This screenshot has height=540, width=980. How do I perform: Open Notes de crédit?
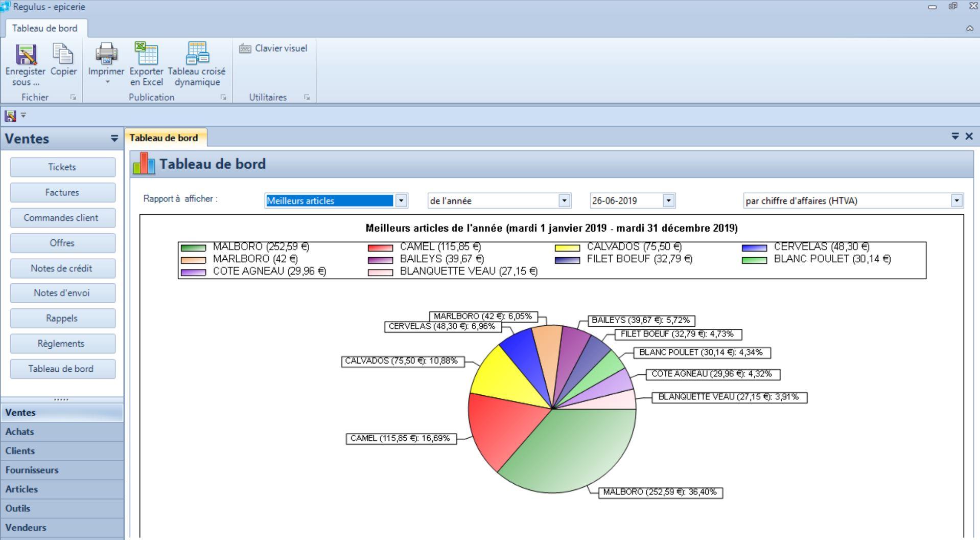[62, 268]
